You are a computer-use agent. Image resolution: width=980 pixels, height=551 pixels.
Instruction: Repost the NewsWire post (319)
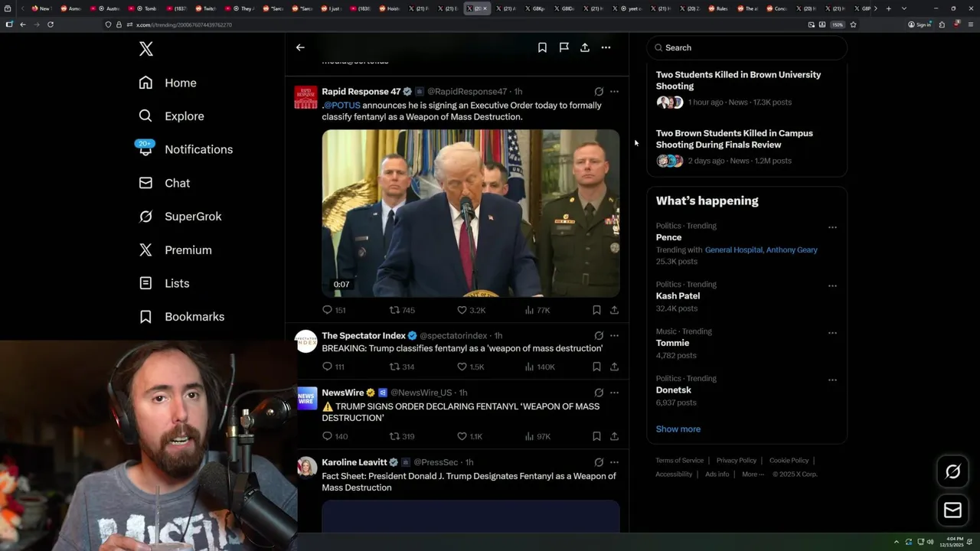[x=402, y=436]
